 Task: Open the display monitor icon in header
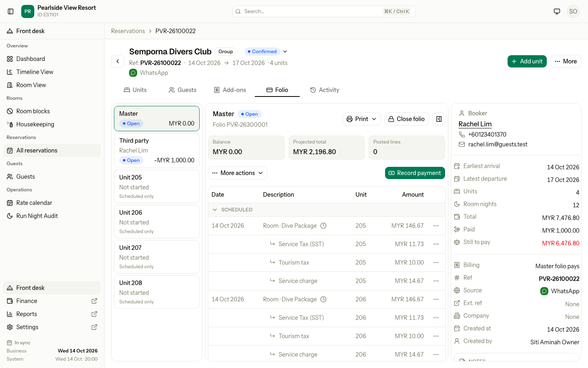click(x=557, y=11)
